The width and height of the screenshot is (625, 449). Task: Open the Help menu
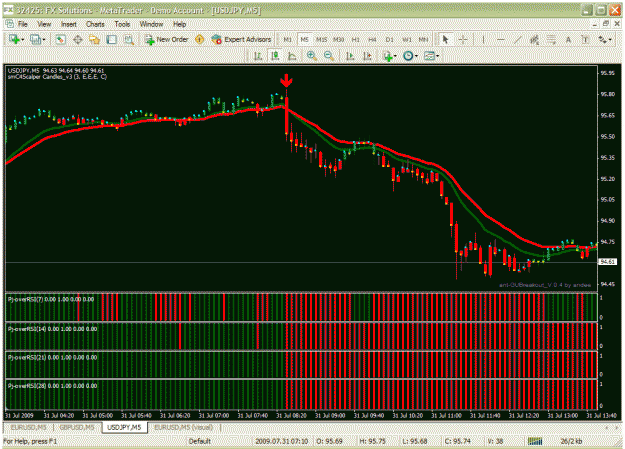pyautogui.click(x=180, y=24)
